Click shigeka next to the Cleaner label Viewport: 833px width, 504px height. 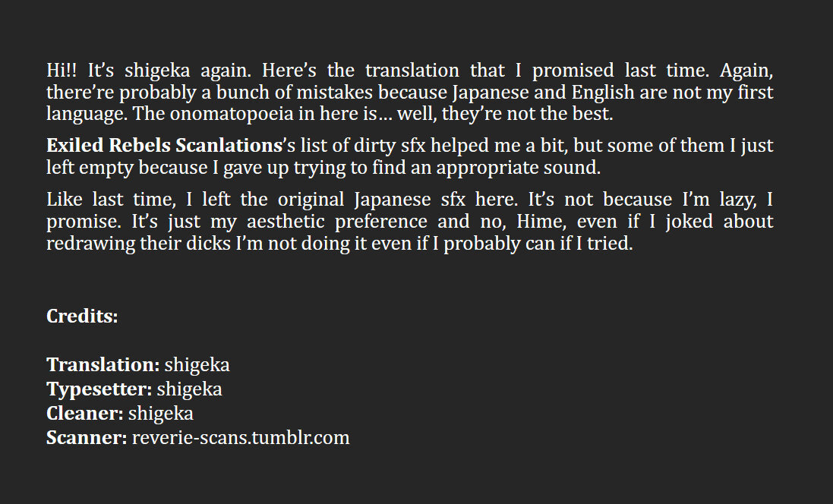click(161, 414)
